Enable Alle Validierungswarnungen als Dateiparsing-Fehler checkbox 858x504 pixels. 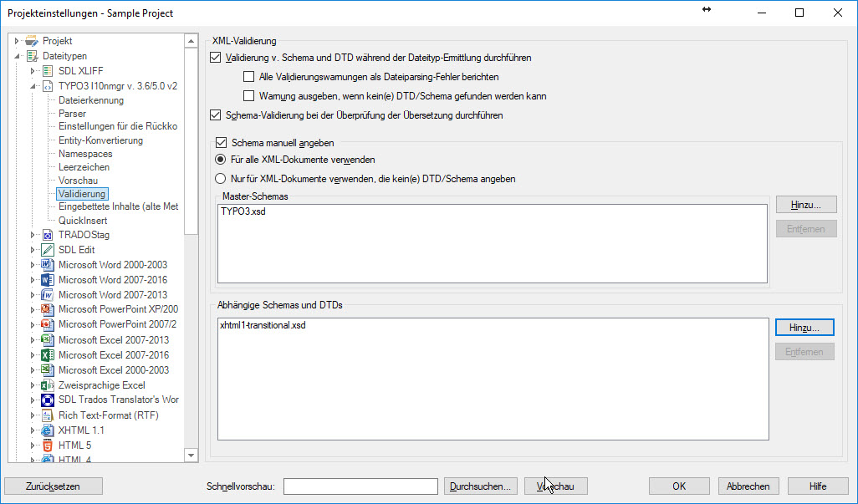[249, 77]
